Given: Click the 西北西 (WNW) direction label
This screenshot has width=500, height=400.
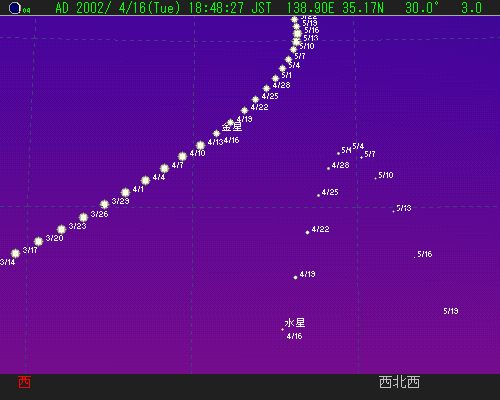Looking at the screenshot, I should 399,382.
